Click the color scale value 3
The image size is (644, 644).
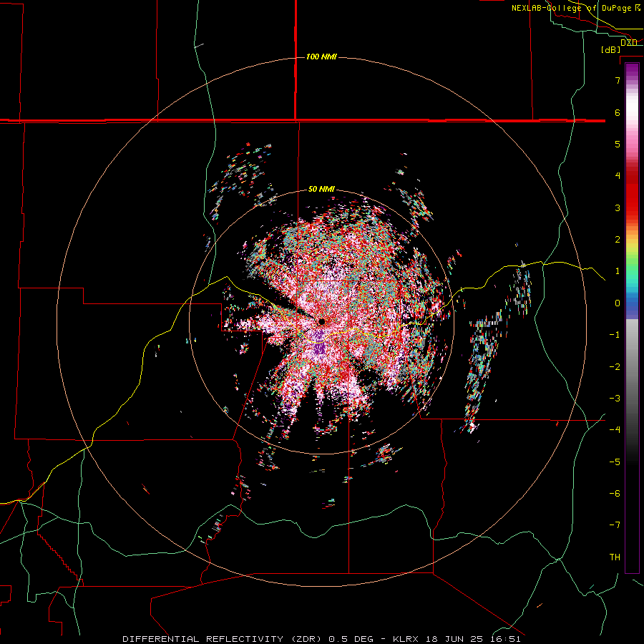tap(618, 208)
